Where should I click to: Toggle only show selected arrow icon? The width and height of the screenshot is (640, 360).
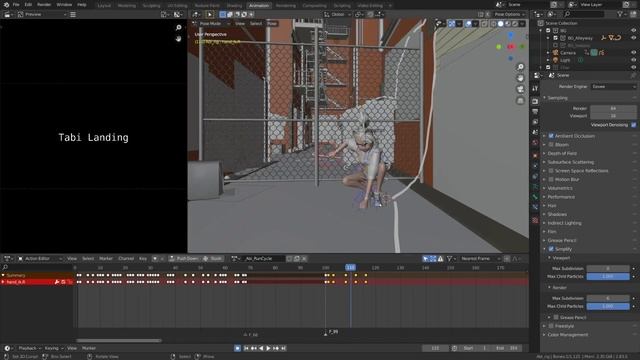pyautogui.click(x=426, y=259)
